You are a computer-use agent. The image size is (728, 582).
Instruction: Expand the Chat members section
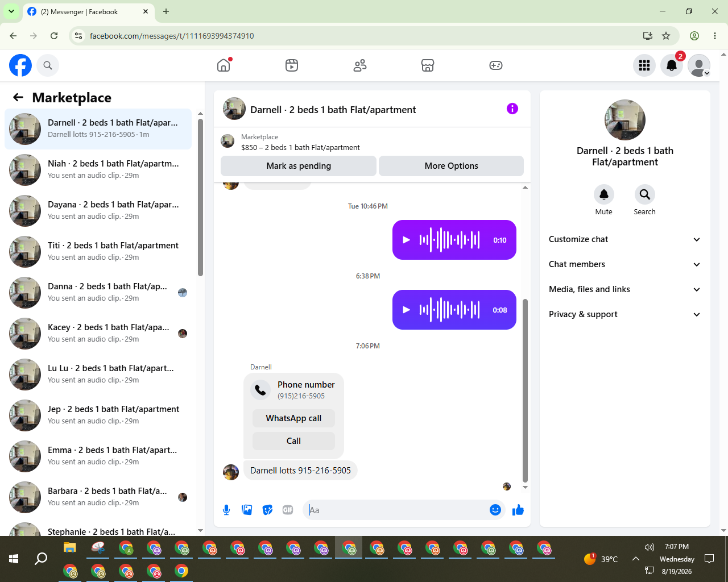(x=624, y=264)
